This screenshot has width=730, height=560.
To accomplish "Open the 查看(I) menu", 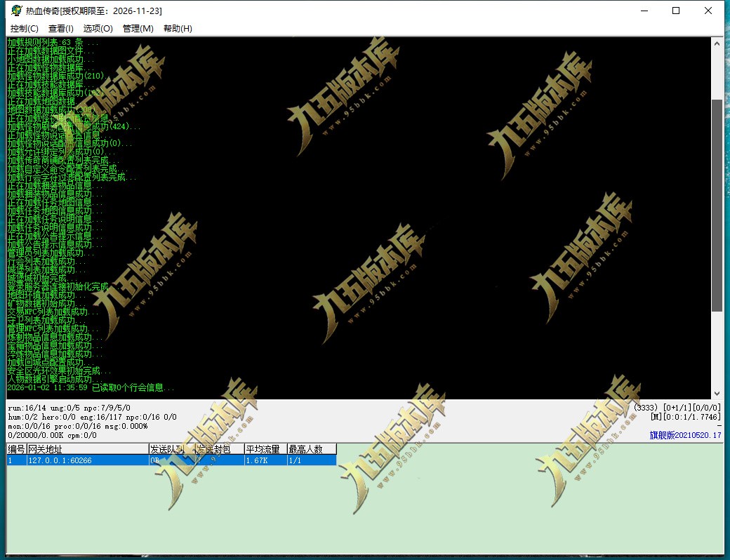I will (x=60, y=29).
